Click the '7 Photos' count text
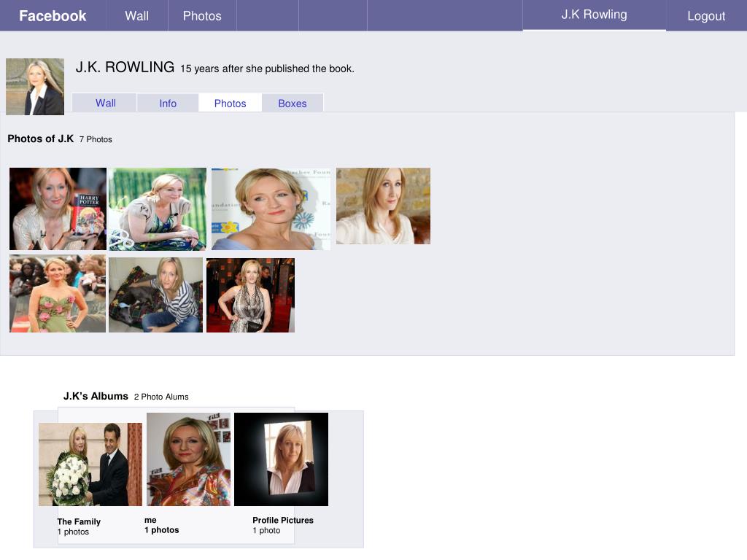Screen dimensions: 747x560 tap(96, 139)
